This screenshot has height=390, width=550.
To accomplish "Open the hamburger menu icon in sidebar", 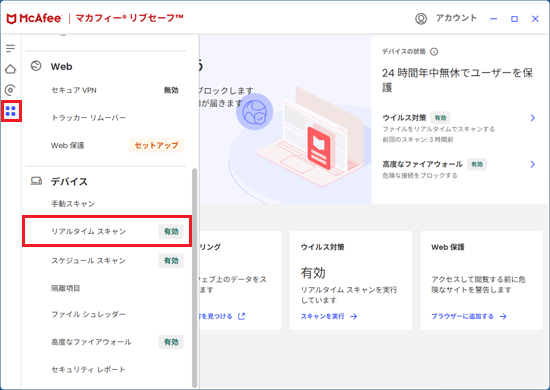I will click(x=11, y=48).
